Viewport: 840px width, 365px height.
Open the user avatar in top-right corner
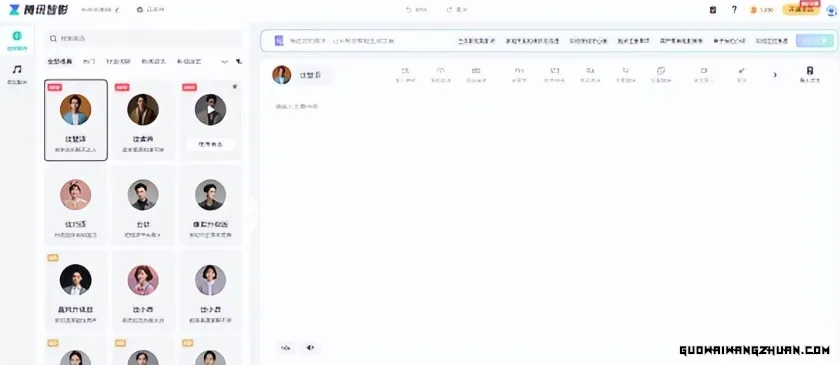831,10
